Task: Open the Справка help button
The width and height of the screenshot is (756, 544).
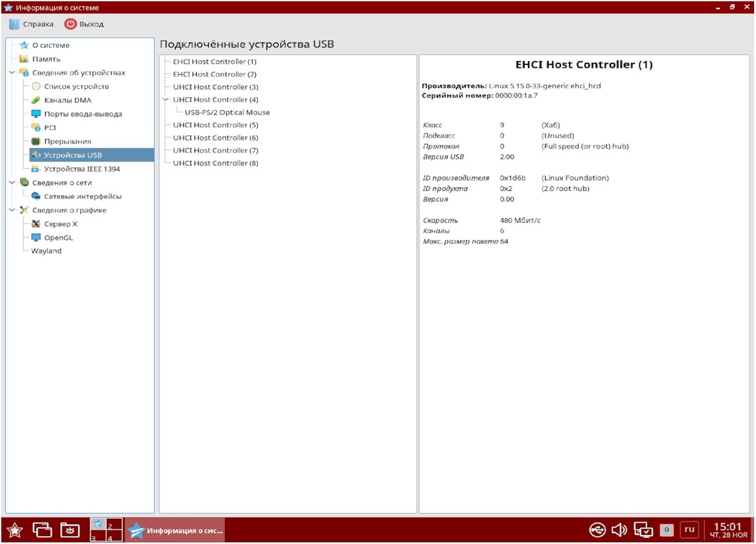Action: point(32,24)
